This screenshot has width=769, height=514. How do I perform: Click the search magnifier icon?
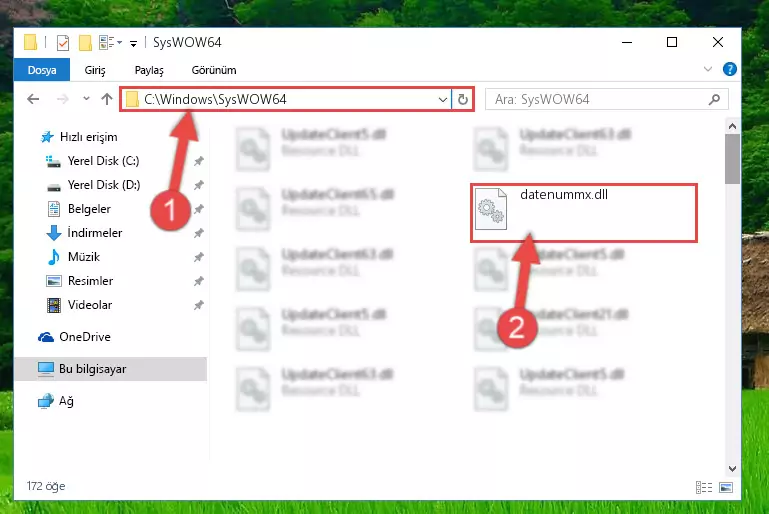pyautogui.click(x=714, y=100)
